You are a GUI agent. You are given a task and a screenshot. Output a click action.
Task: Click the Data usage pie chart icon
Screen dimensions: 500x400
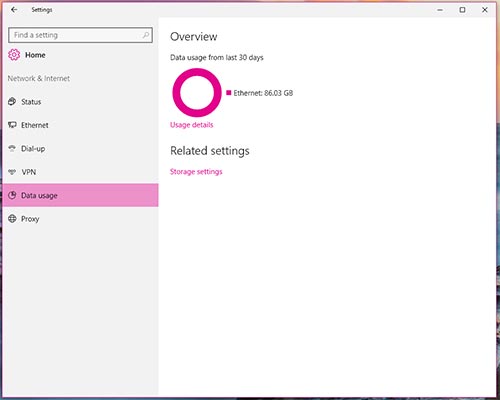click(12, 195)
